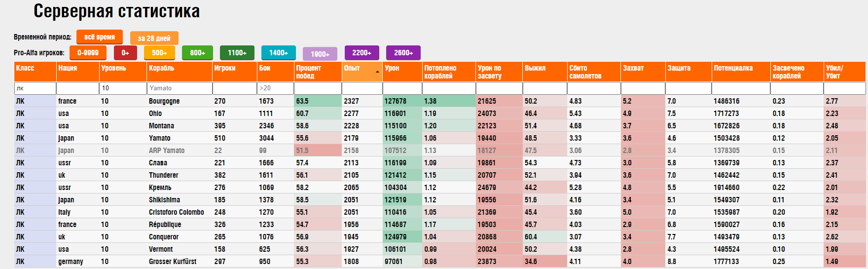
Task: Choose the cyan 1400+ filter
Action: [x=279, y=52]
